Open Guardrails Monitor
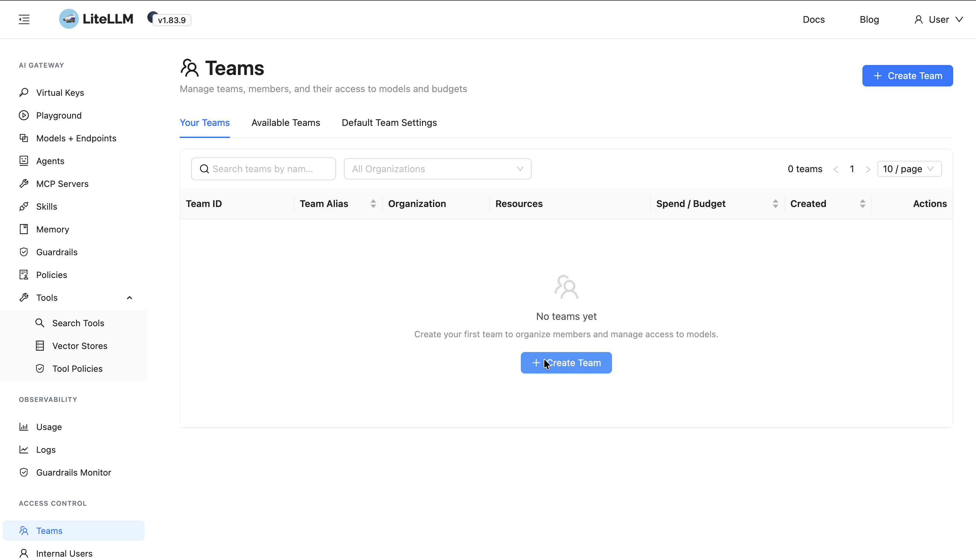This screenshot has width=976, height=560. pyautogui.click(x=73, y=472)
